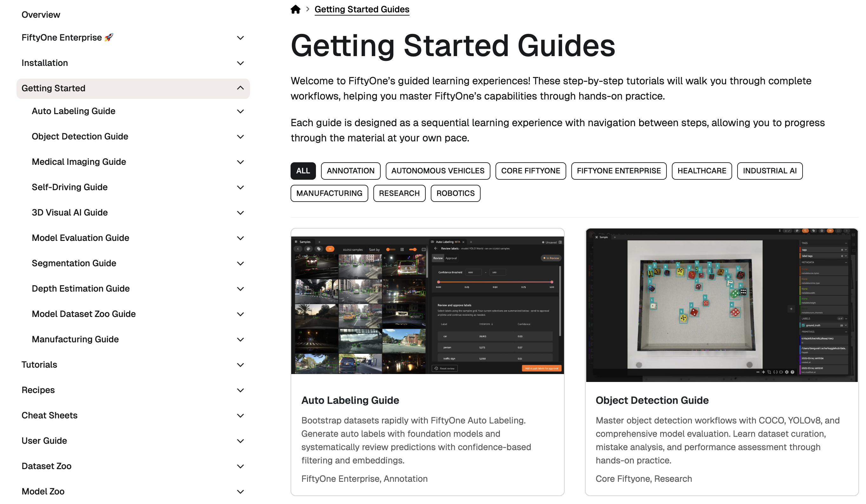This screenshot has width=866, height=504.
Task: Expand the Recipes sidebar chevron
Action: click(x=240, y=391)
